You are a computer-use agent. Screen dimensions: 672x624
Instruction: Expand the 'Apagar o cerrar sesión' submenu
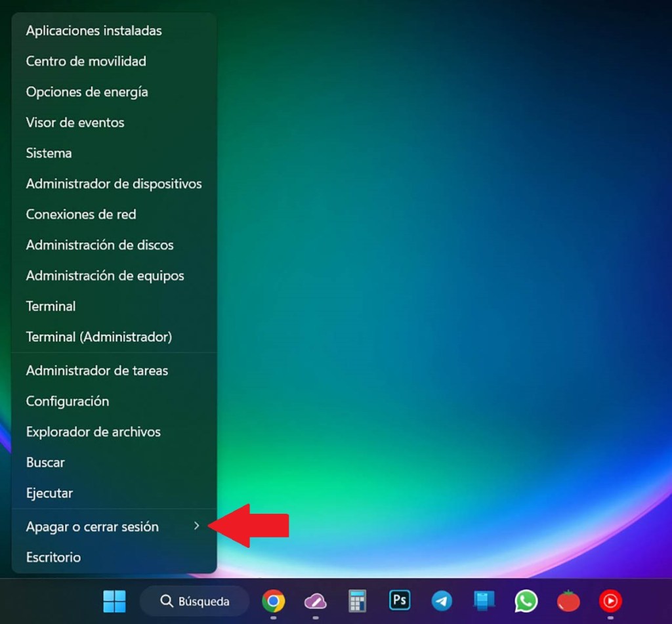click(92, 526)
